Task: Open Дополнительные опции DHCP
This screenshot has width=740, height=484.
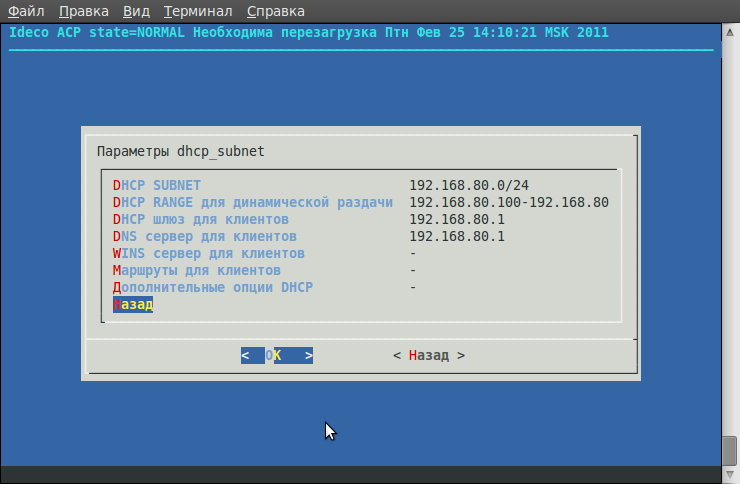Action: point(213,287)
